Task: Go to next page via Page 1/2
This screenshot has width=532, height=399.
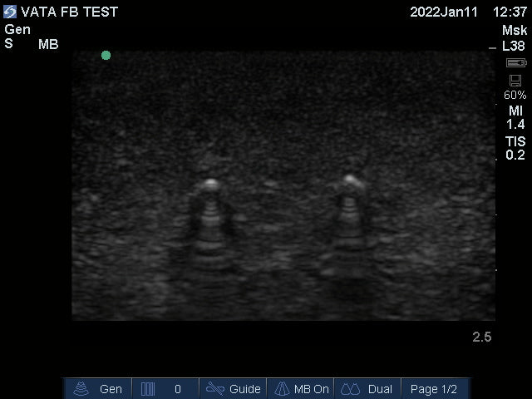Action: tap(434, 388)
